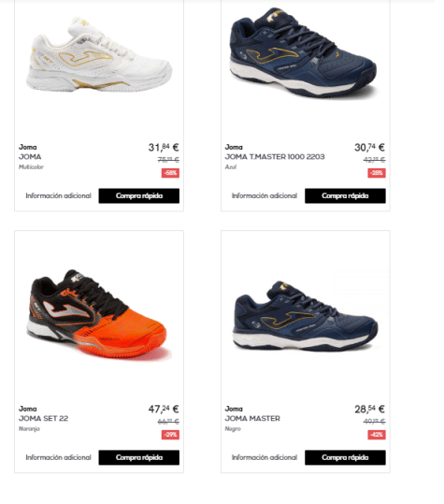This screenshot has height=504, width=444.
Task: Click Compra rápida for Joma Master
Action: (345, 457)
